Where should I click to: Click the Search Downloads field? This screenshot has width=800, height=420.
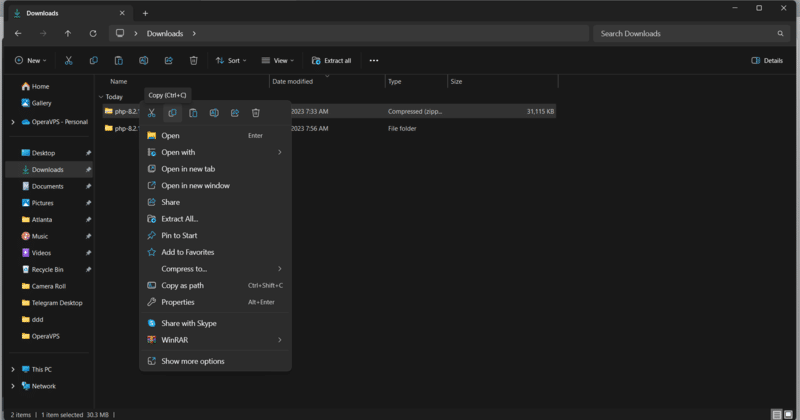pyautogui.click(x=680, y=33)
